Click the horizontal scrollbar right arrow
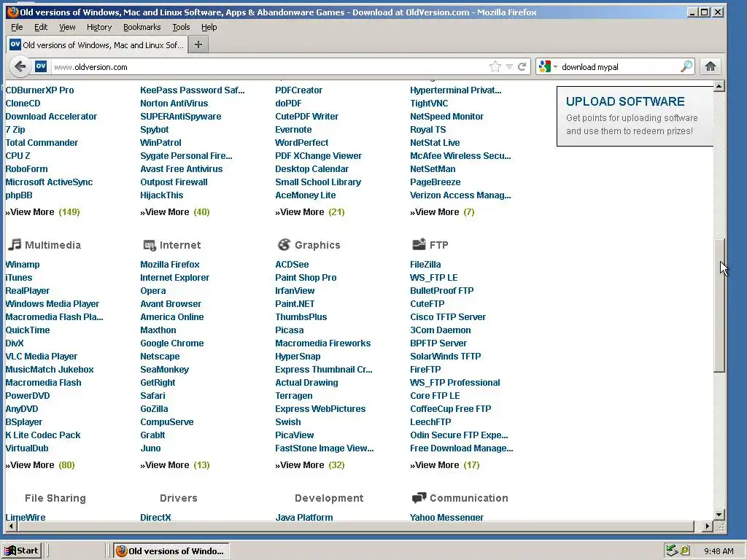Image resolution: width=747 pixels, height=560 pixels. coord(708,526)
